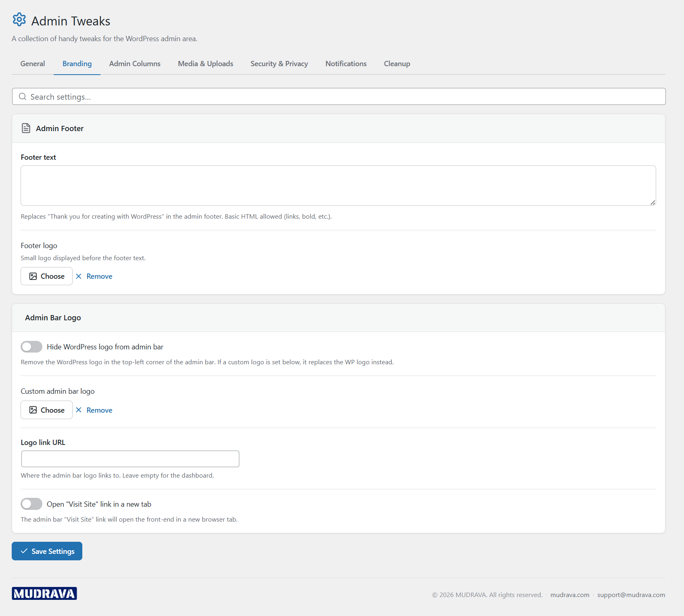Screen dimensions: 684x616
Task: Toggle opening Visit Site link in new tab
Action: [31, 504]
